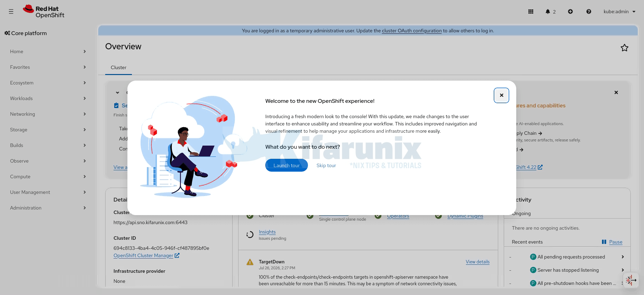Close the welcome tour dialog
The height and width of the screenshot is (295, 644).
coord(501,95)
